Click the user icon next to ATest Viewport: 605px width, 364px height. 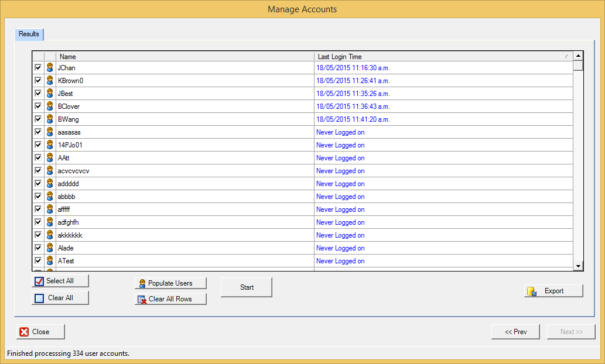click(50, 261)
